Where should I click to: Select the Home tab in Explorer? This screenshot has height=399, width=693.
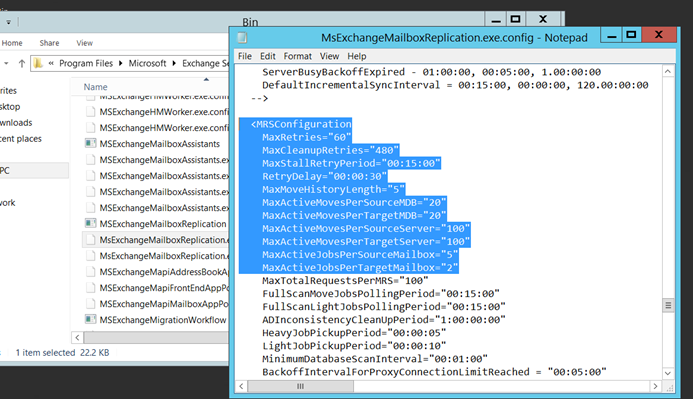pyautogui.click(x=12, y=43)
